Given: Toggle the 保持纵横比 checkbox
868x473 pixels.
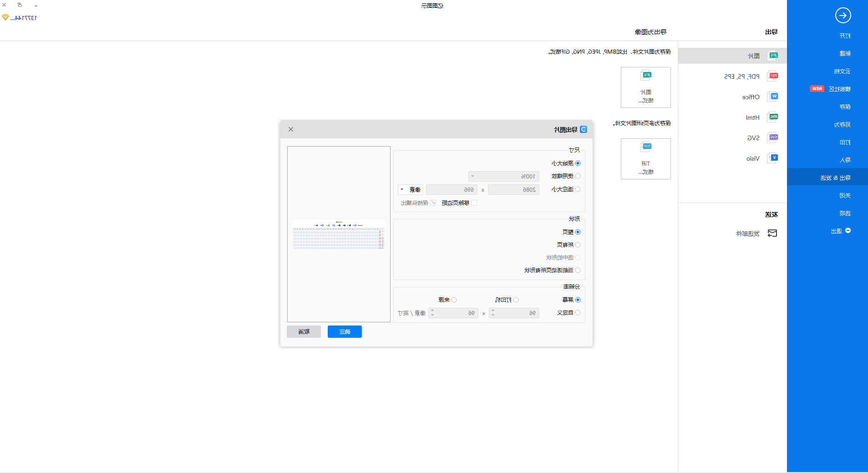Looking at the screenshot, I should pyautogui.click(x=433, y=203).
